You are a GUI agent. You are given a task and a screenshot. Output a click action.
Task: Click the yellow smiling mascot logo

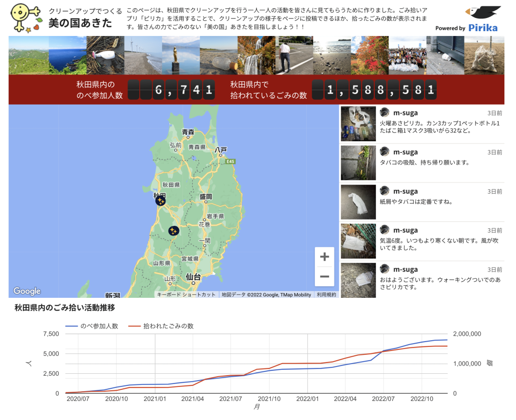[x=26, y=18]
